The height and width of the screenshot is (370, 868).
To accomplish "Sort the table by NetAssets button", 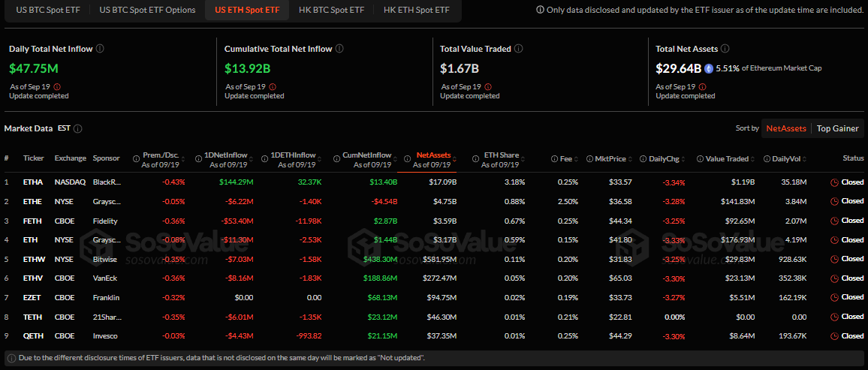I will [786, 128].
